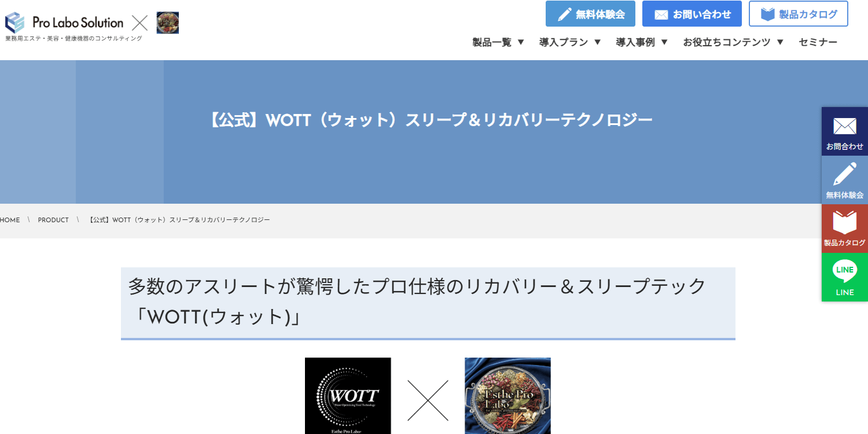868x434 pixels.
Task: Click book icon in top 製品カタログ button
Action: click(x=768, y=14)
